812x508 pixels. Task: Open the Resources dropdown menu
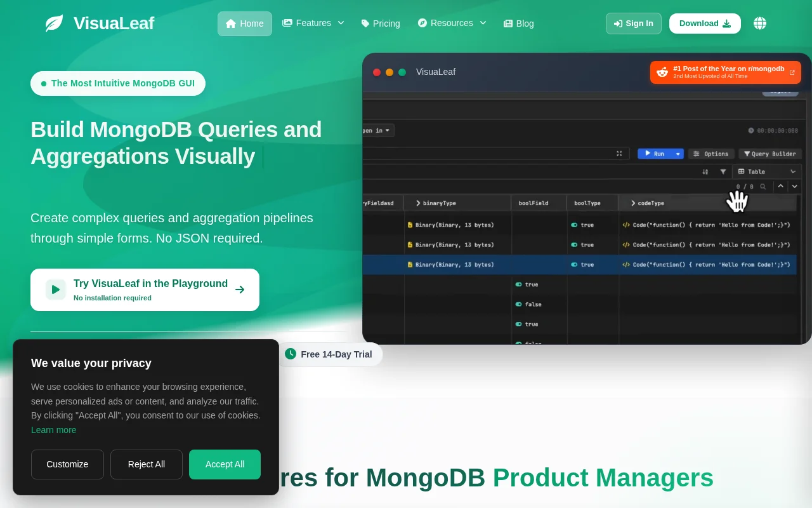point(452,23)
